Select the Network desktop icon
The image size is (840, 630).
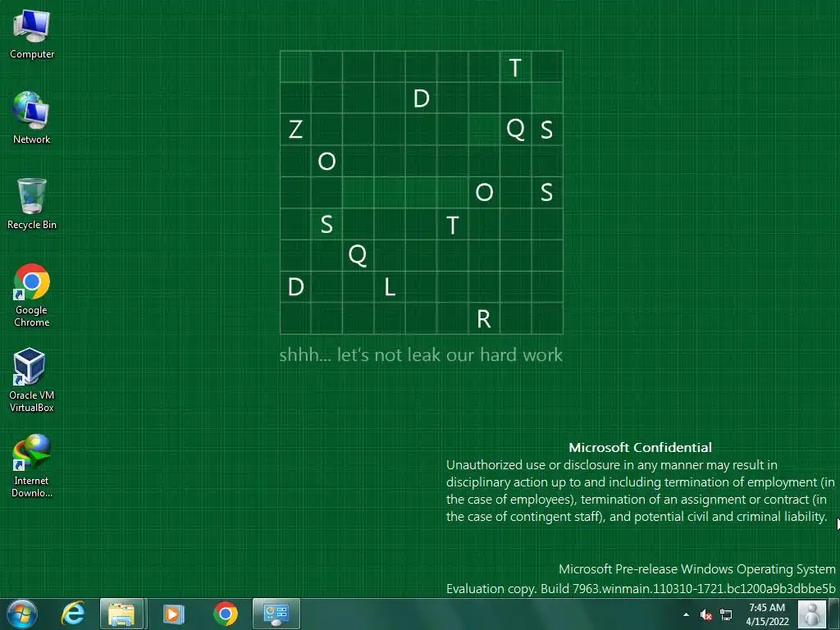[x=32, y=118]
